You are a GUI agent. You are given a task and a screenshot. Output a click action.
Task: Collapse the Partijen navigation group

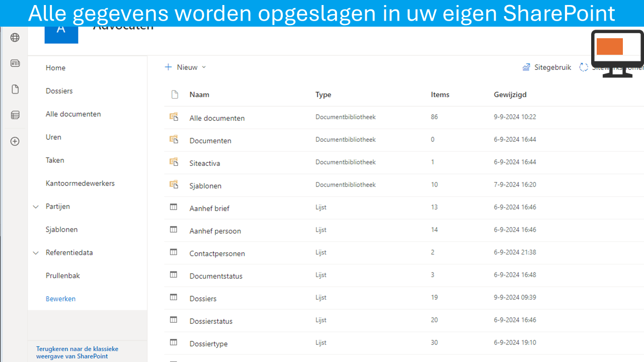pos(36,207)
